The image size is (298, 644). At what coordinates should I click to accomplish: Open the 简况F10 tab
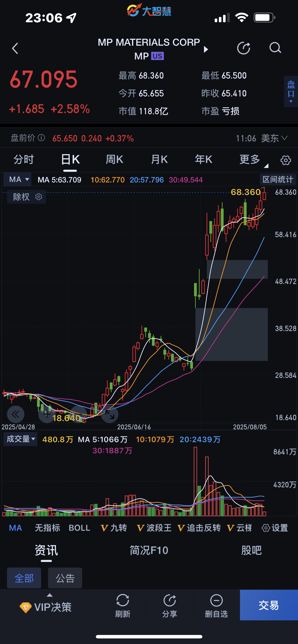149,550
